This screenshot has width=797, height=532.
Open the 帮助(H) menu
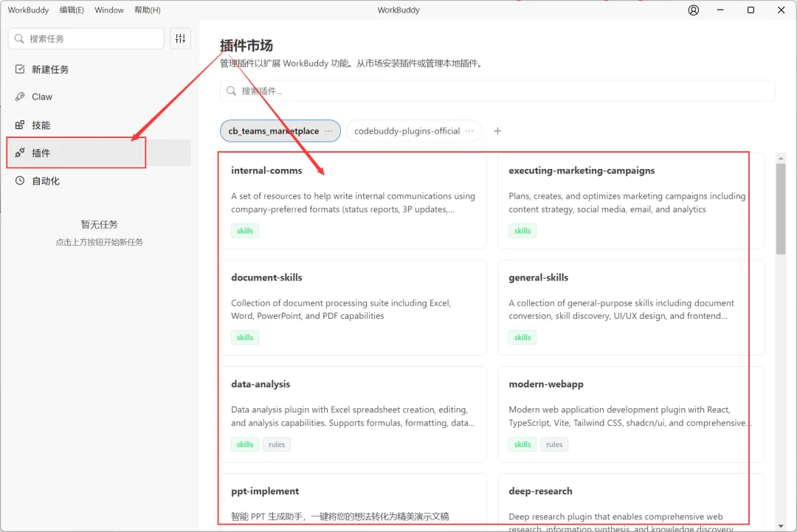148,10
